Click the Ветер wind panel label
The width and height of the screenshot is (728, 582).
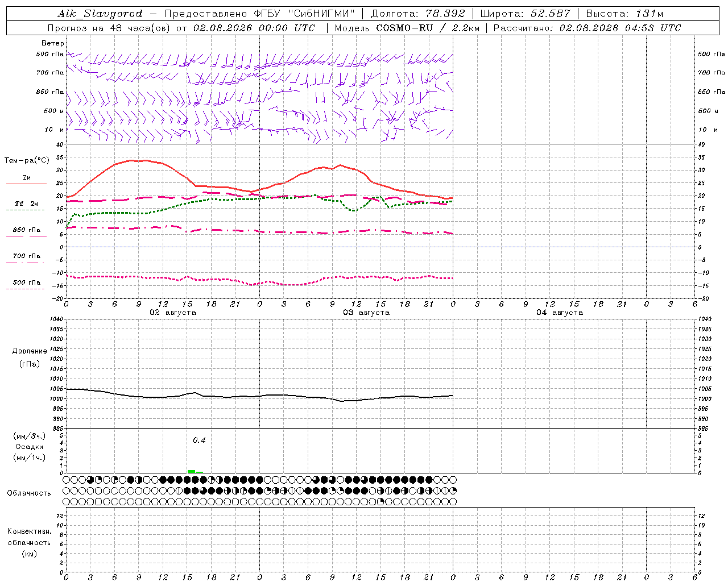(x=53, y=43)
